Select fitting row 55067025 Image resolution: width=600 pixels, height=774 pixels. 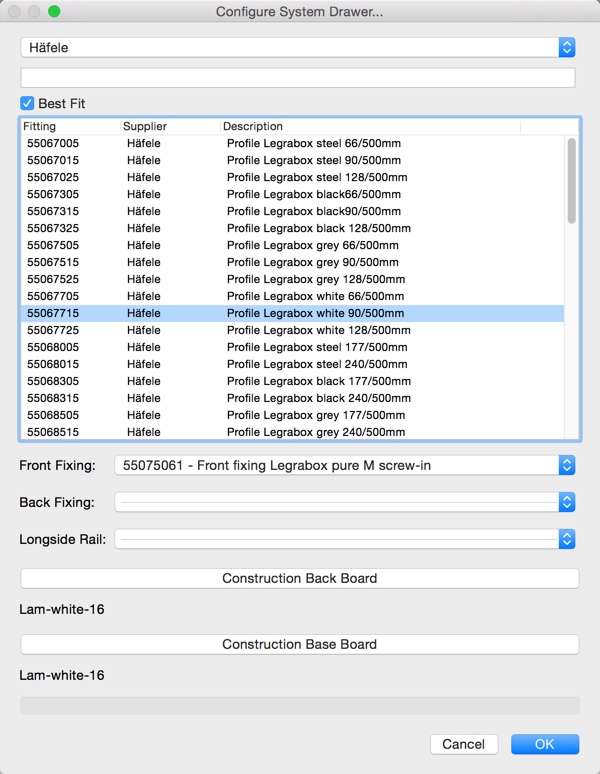(293, 177)
